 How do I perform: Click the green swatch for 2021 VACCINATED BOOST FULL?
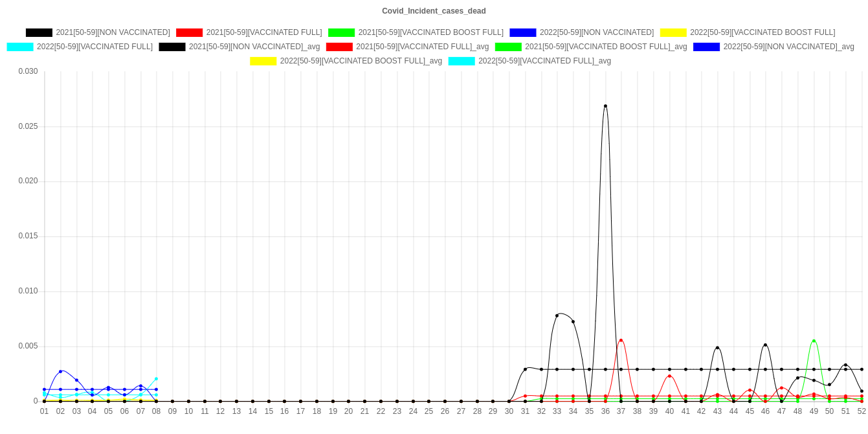[341, 32]
